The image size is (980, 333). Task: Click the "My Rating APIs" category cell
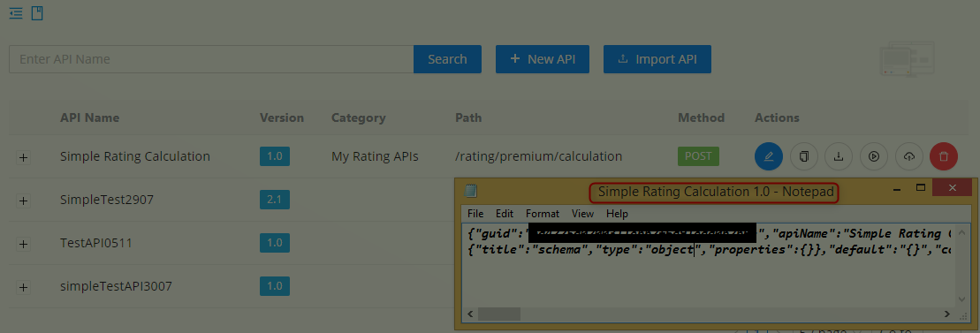(x=375, y=156)
